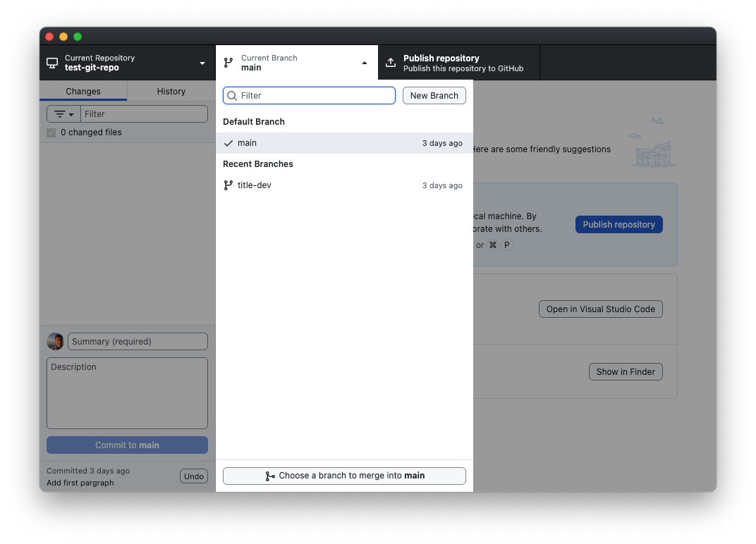756x544 pixels.
Task: Click the '0 changed files' label
Action: click(91, 132)
